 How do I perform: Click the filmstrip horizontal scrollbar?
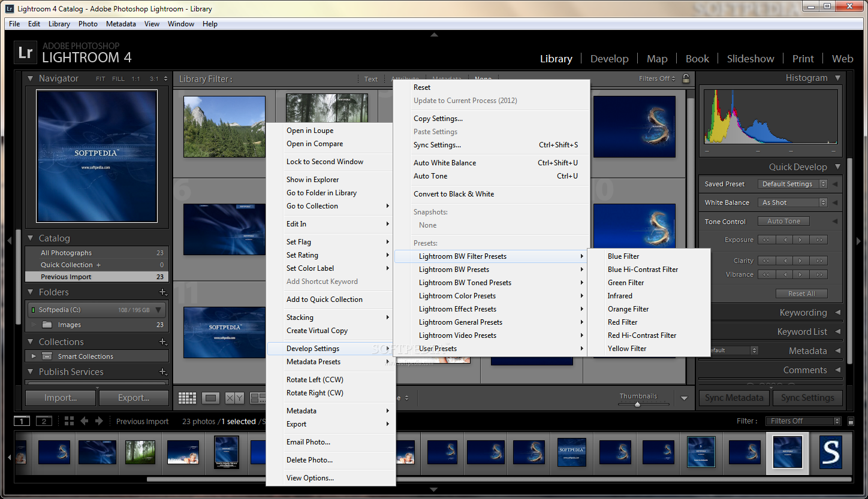click(499, 479)
